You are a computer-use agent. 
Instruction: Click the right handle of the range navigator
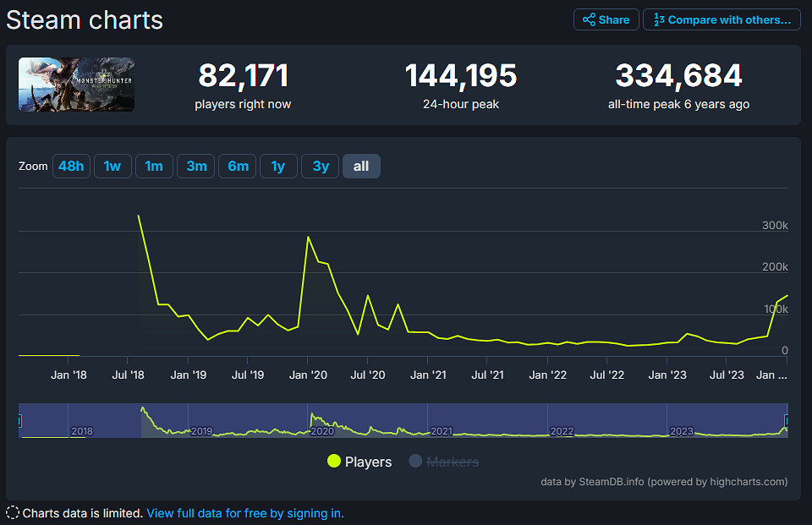[x=787, y=420]
